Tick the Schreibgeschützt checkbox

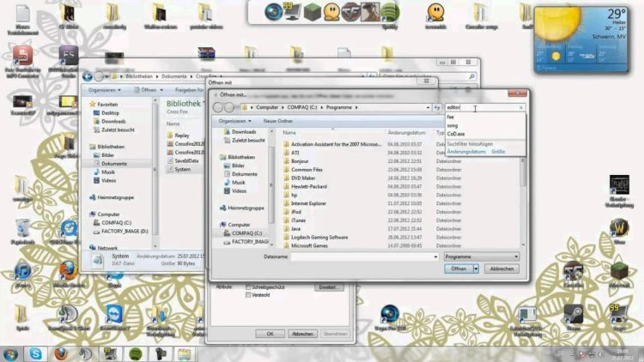[248, 287]
